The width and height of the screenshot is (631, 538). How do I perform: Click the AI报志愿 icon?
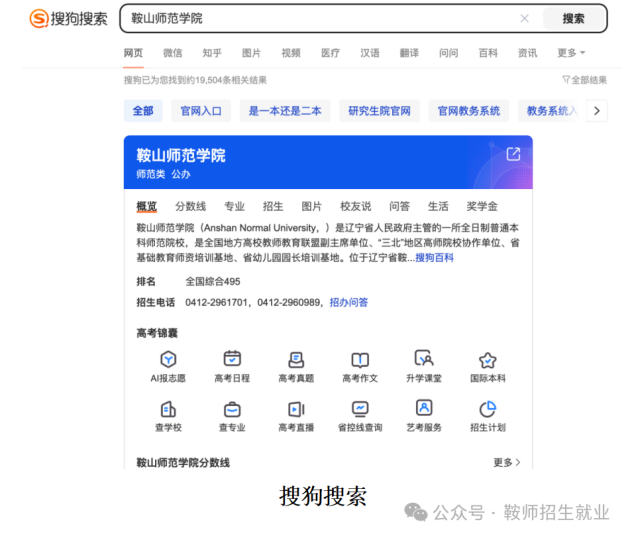click(x=168, y=360)
